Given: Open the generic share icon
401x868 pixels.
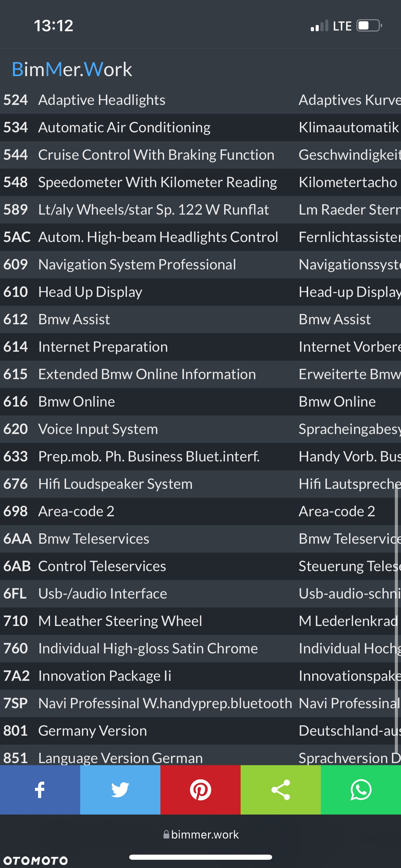Looking at the screenshot, I should coord(281,790).
